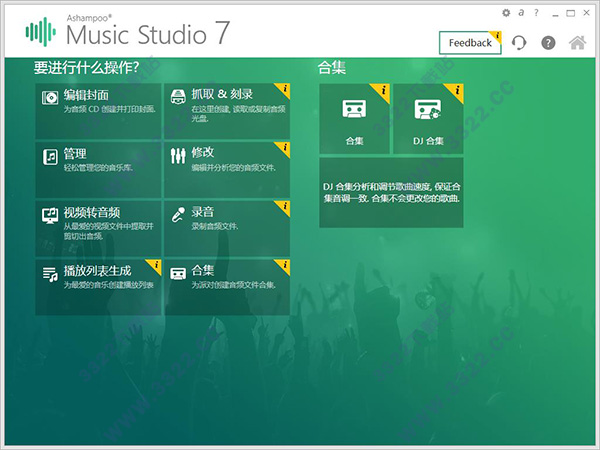Open the 抓取 & 刻录 rip and burn tile
The width and height of the screenshot is (600, 450).
pos(227,111)
